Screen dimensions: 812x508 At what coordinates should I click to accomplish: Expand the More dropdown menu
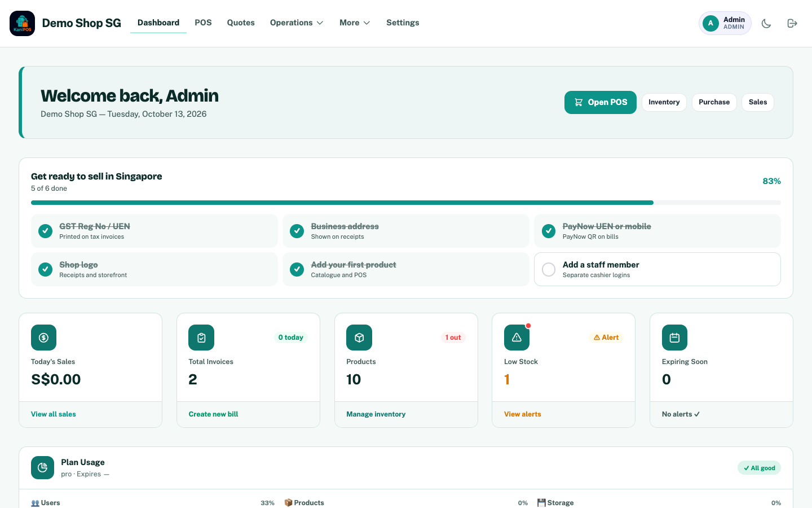tap(355, 23)
